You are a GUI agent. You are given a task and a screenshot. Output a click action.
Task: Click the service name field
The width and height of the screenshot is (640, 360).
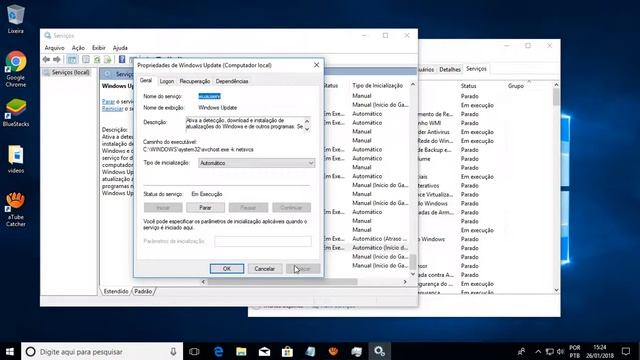(x=209, y=96)
